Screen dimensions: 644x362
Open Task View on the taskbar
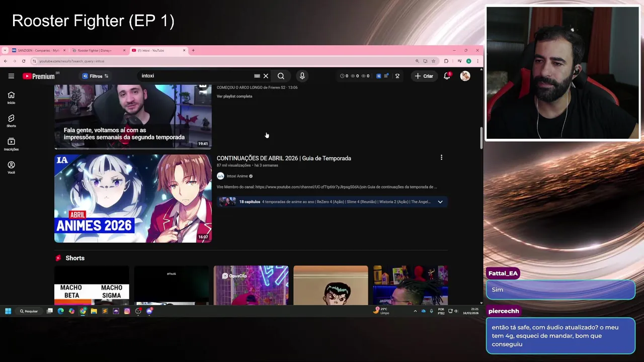(50, 311)
